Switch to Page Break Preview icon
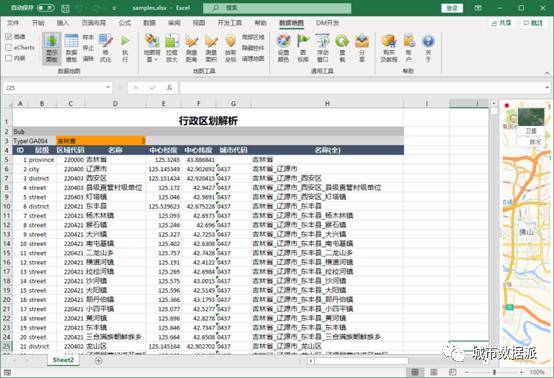This screenshot has width=554, height=378. point(452,372)
